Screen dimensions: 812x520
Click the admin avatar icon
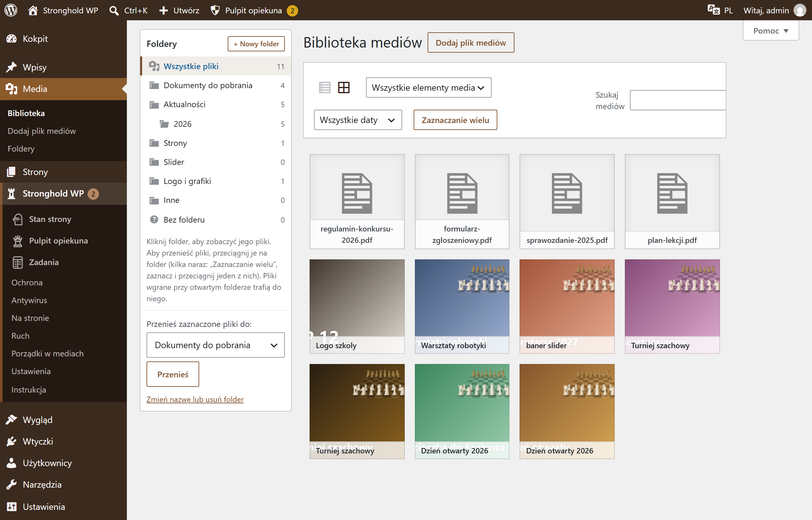pos(800,10)
